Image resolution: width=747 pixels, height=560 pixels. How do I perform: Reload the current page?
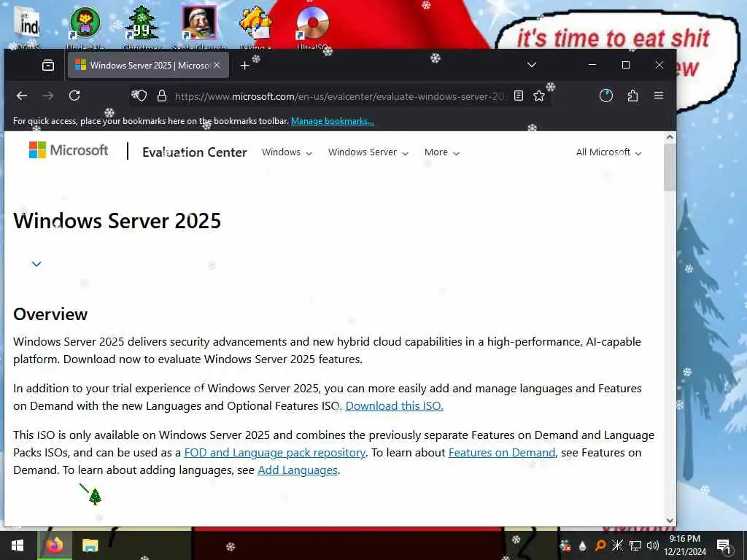pos(74,96)
